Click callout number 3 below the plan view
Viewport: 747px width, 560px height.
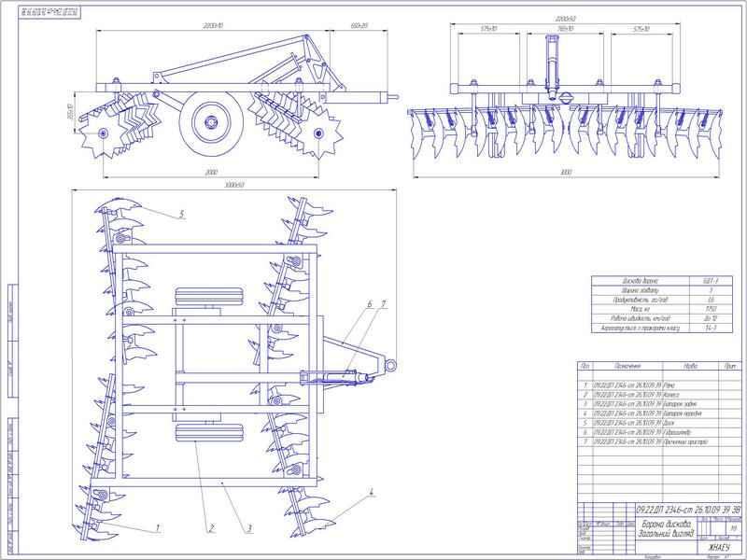pyautogui.click(x=249, y=528)
